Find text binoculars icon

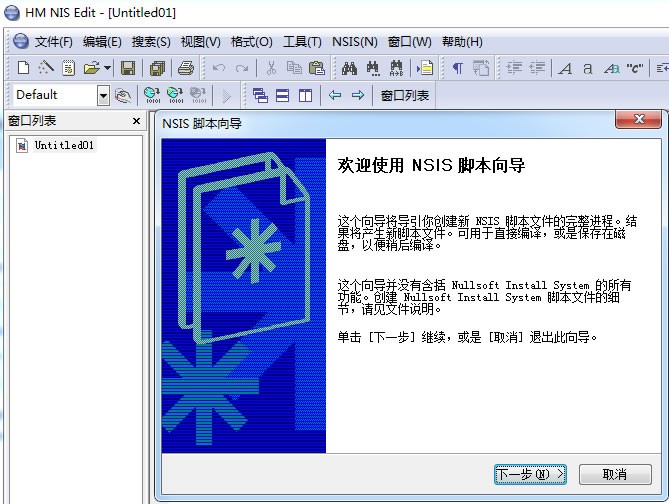[x=349, y=68]
